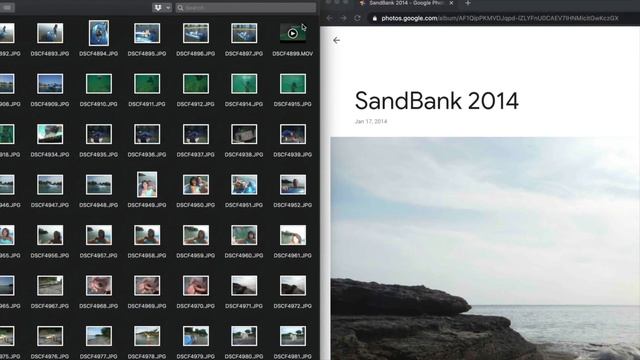640x360 pixels.
Task: Select the DSCF4960.JPG thumbnail
Action: point(244,235)
